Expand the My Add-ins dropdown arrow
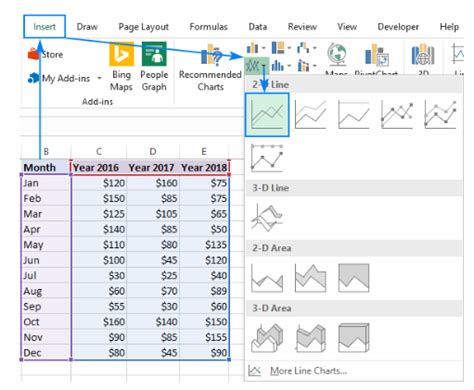 [x=99, y=78]
